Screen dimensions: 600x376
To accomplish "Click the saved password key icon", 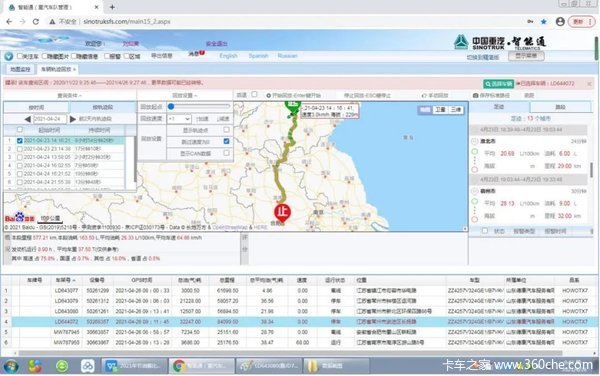I will point(530,22).
